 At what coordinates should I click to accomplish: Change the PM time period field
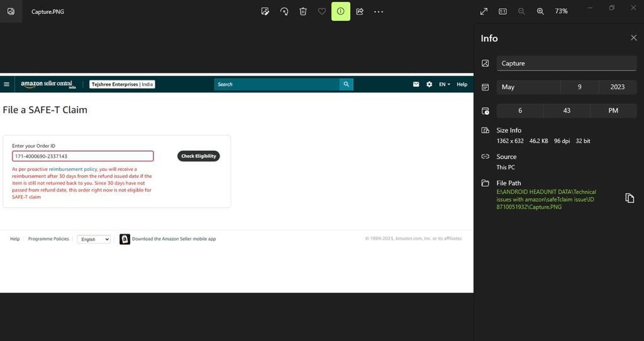(x=613, y=111)
